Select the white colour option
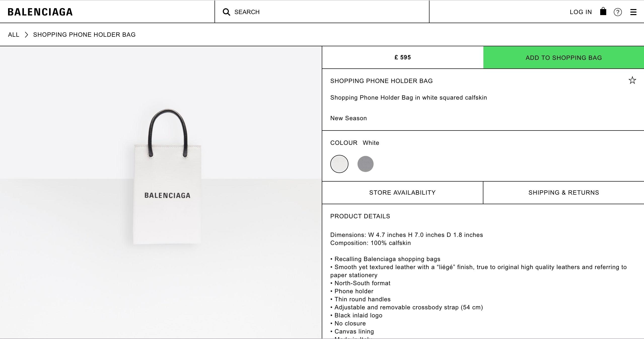Viewport: 644px width, 339px height. [x=339, y=164]
